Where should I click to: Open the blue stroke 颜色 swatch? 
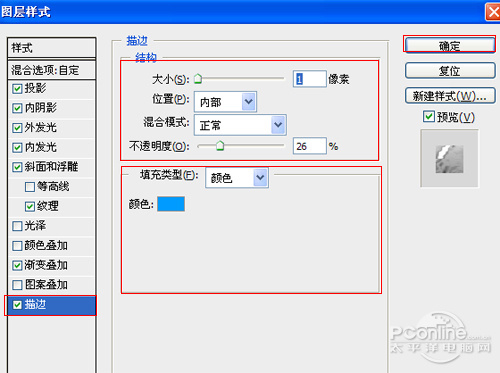[171, 204]
